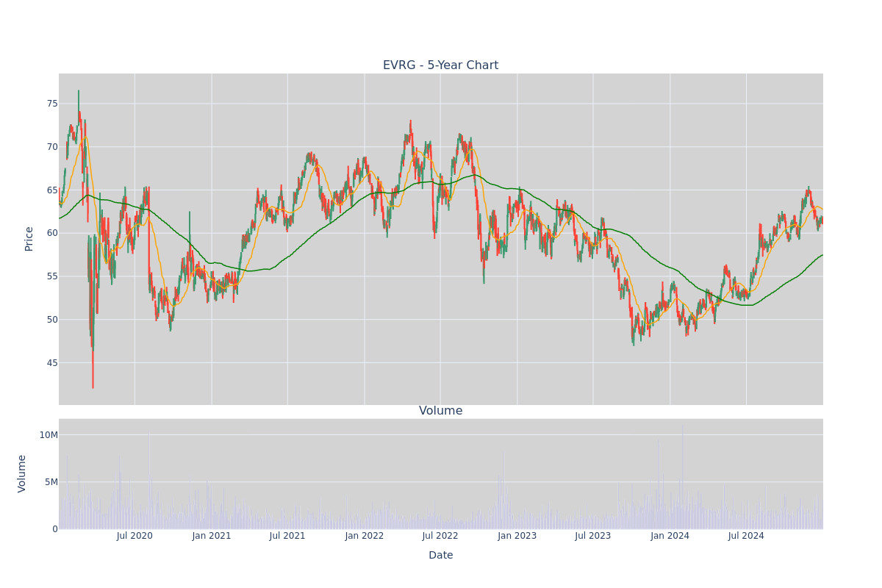This screenshot has width=882, height=588.
Task: Pick the "Jul 2021" date tick
Action: pos(287,536)
